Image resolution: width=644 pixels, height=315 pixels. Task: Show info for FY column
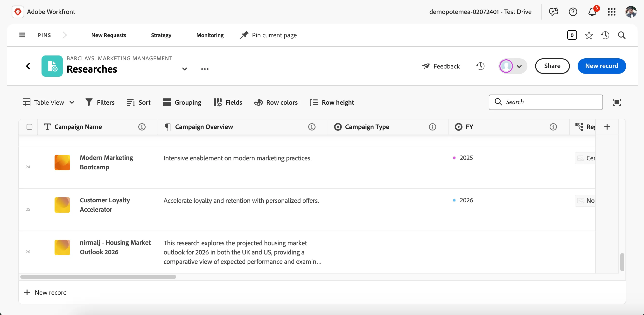553,127
